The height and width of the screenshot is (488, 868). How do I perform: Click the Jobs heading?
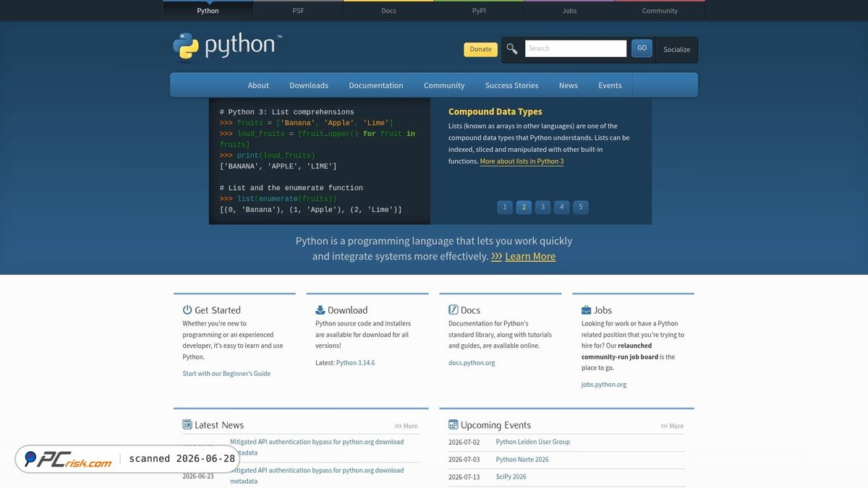tap(603, 310)
